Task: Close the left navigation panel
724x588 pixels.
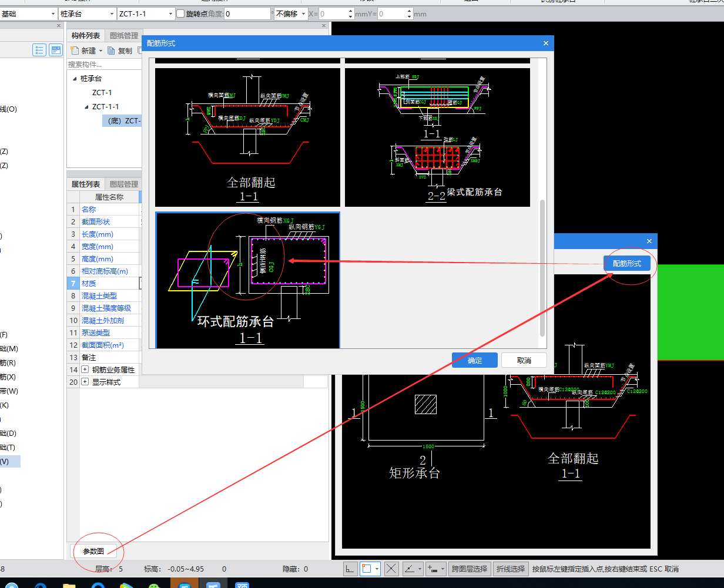Action: [x=59, y=26]
